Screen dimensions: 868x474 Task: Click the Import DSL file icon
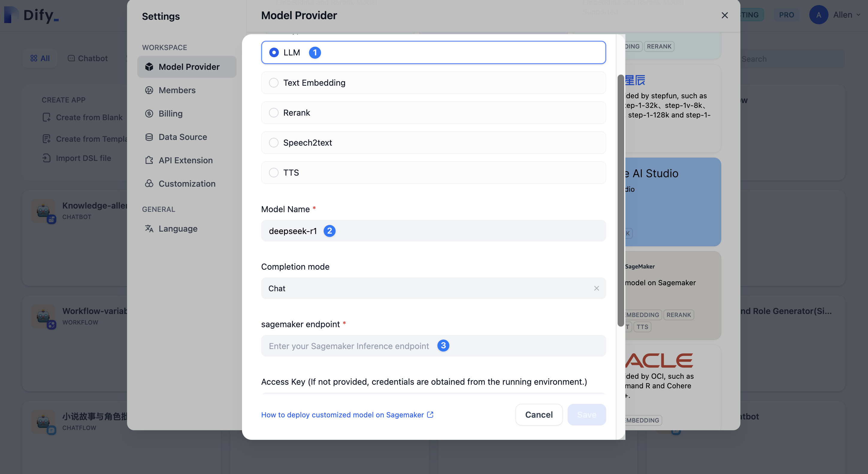click(x=46, y=158)
